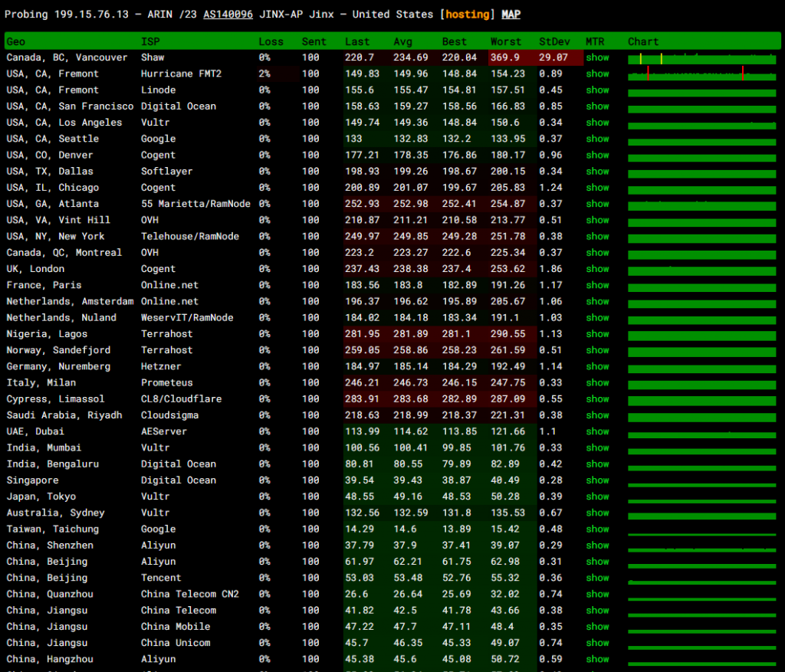Click the Geo column header
The height and width of the screenshot is (672, 785).
tap(15, 41)
